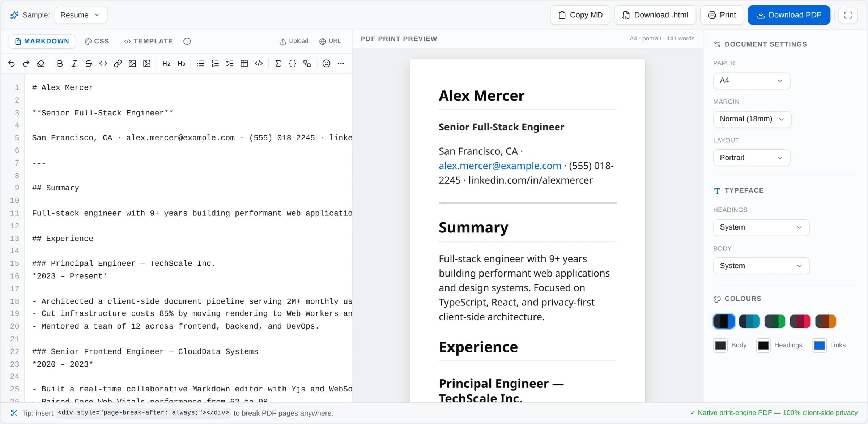Click the URL import button
868x424 pixels.
(x=330, y=41)
